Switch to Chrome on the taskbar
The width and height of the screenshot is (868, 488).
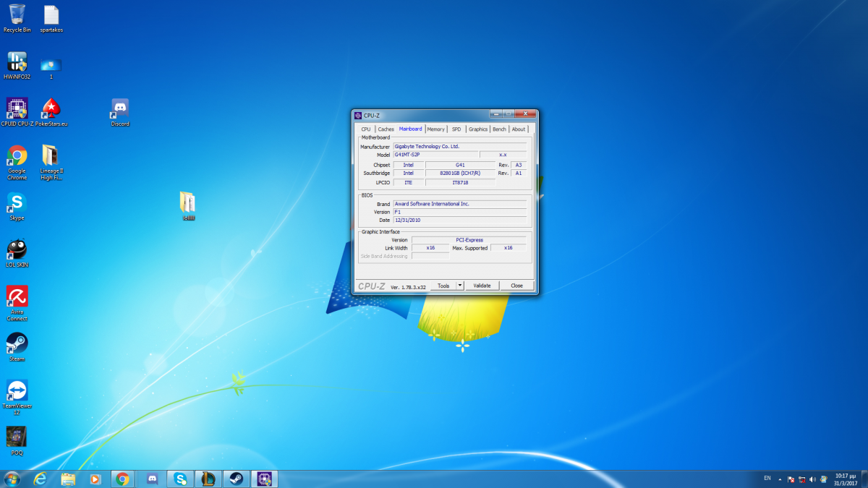click(123, 479)
